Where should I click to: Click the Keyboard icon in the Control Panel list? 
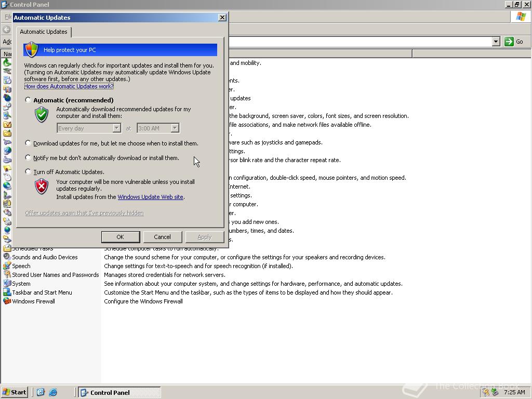pyautogui.click(x=7, y=160)
